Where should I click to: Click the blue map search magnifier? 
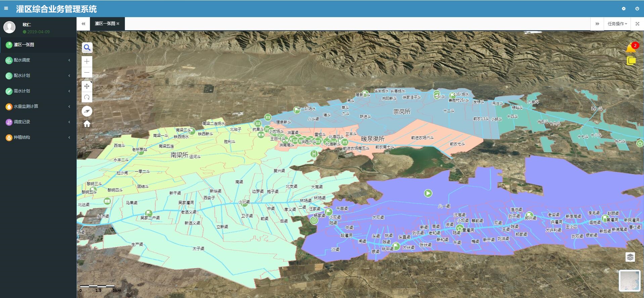(87, 48)
